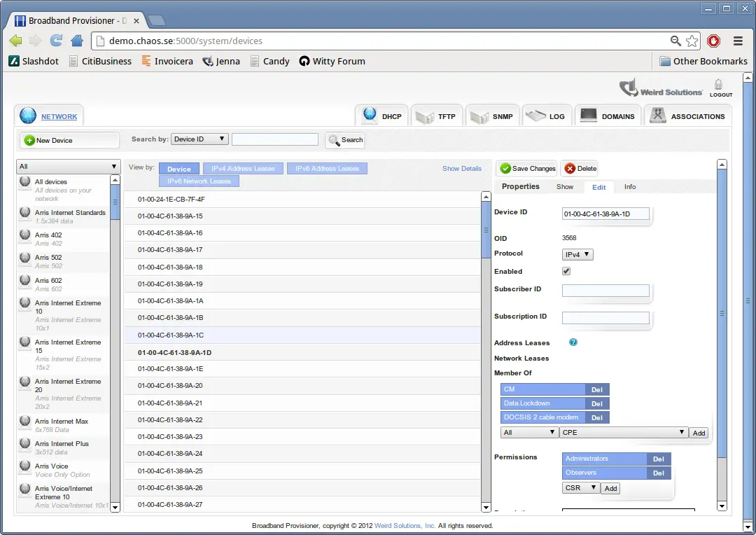Click the blue help icon beside Address Leases

[x=573, y=342]
